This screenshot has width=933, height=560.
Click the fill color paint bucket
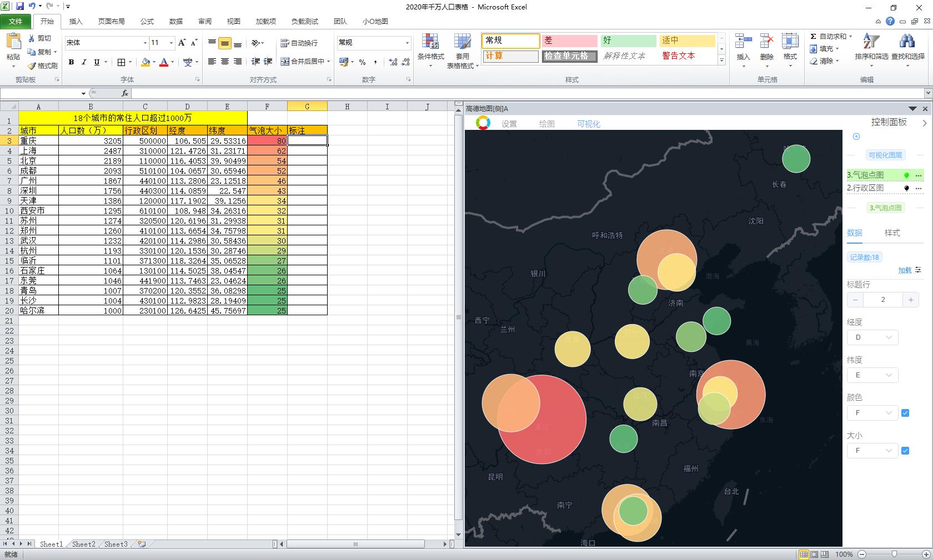click(x=146, y=62)
